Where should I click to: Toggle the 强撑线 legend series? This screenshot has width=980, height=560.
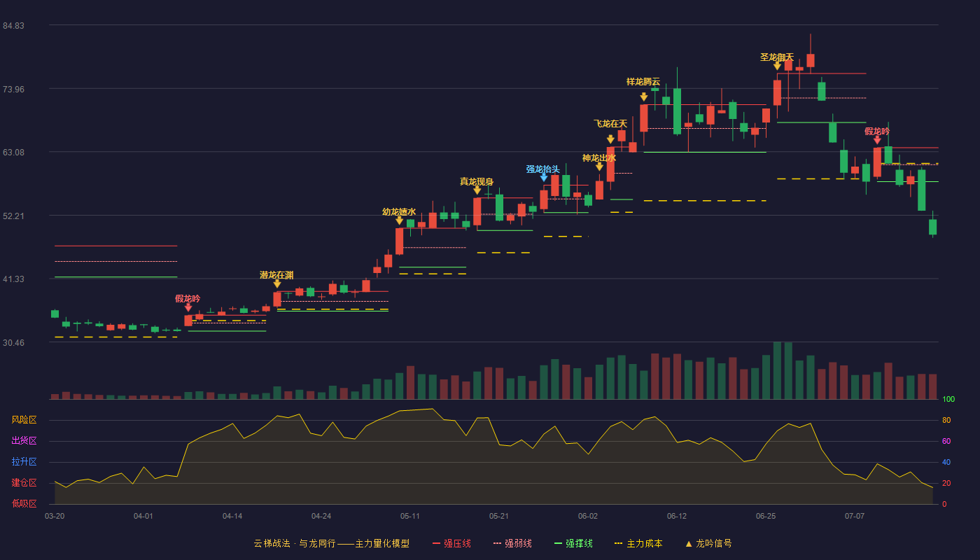pos(573,543)
